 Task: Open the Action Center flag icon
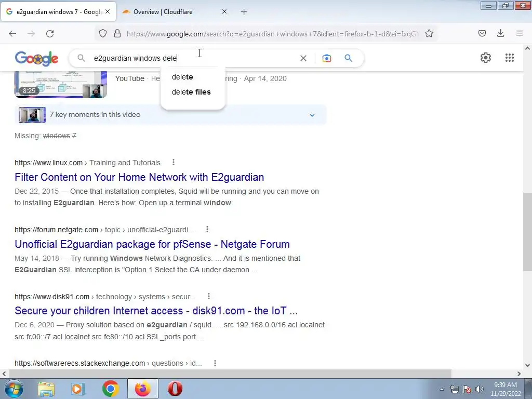pos(467,389)
